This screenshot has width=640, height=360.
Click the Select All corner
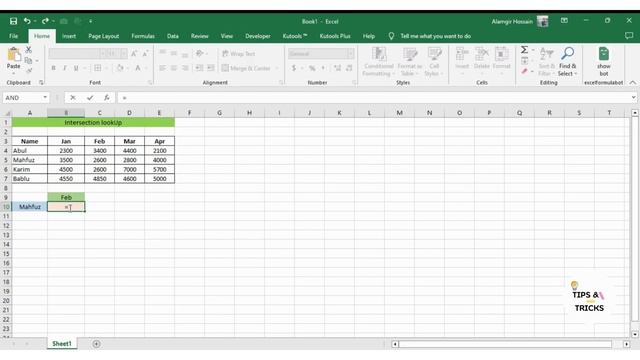pyautogui.click(x=6, y=113)
